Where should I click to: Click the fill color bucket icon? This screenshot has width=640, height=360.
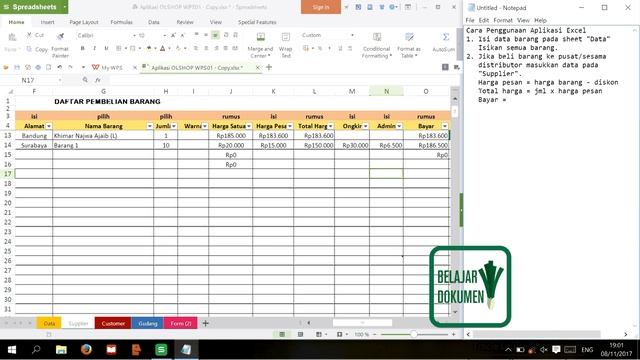(x=149, y=48)
